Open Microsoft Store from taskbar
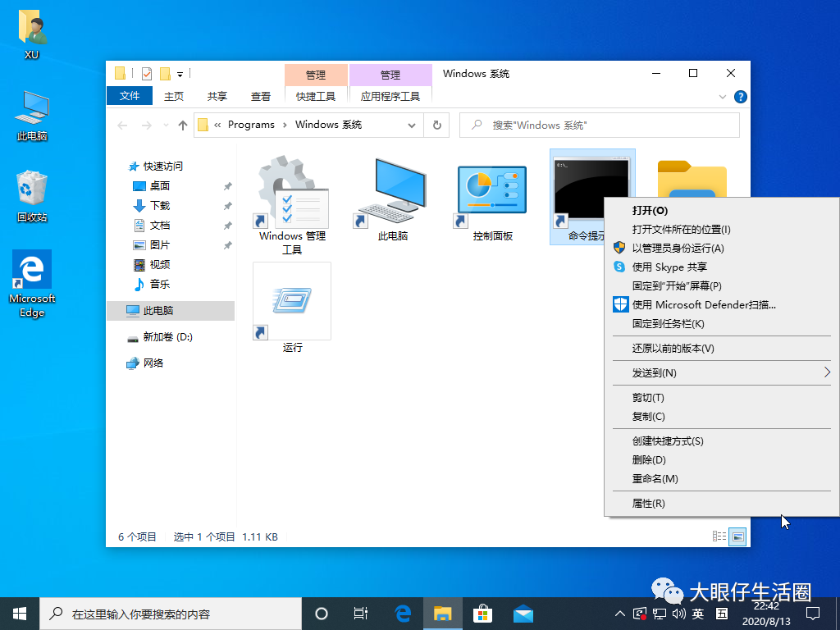Image resolution: width=840 pixels, height=630 pixels. pos(482,614)
